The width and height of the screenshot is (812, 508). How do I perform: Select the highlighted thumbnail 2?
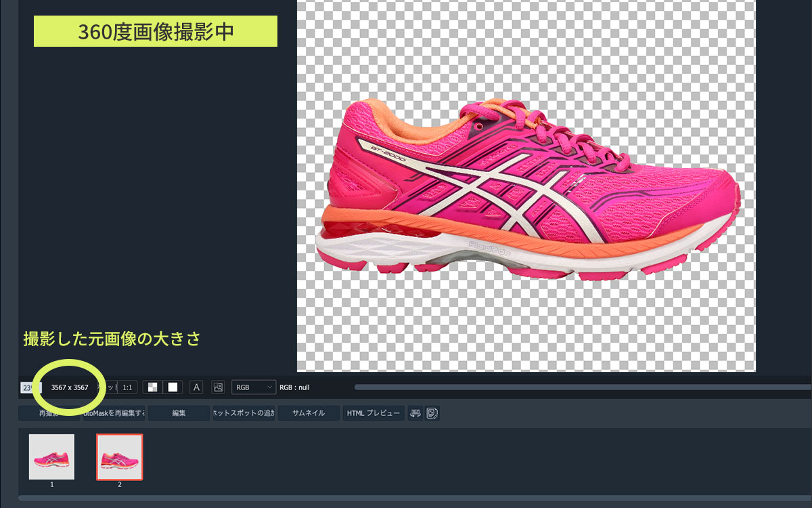tap(120, 457)
